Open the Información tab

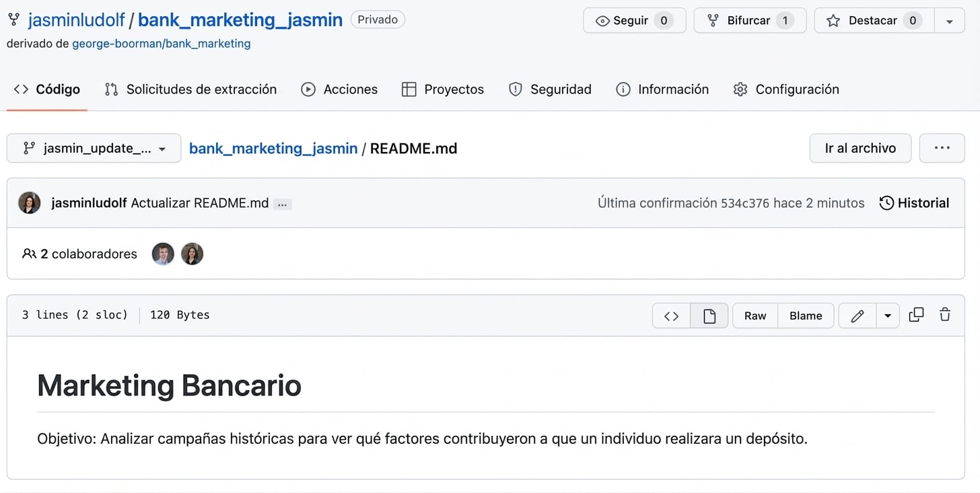click(x=663, y=89)
